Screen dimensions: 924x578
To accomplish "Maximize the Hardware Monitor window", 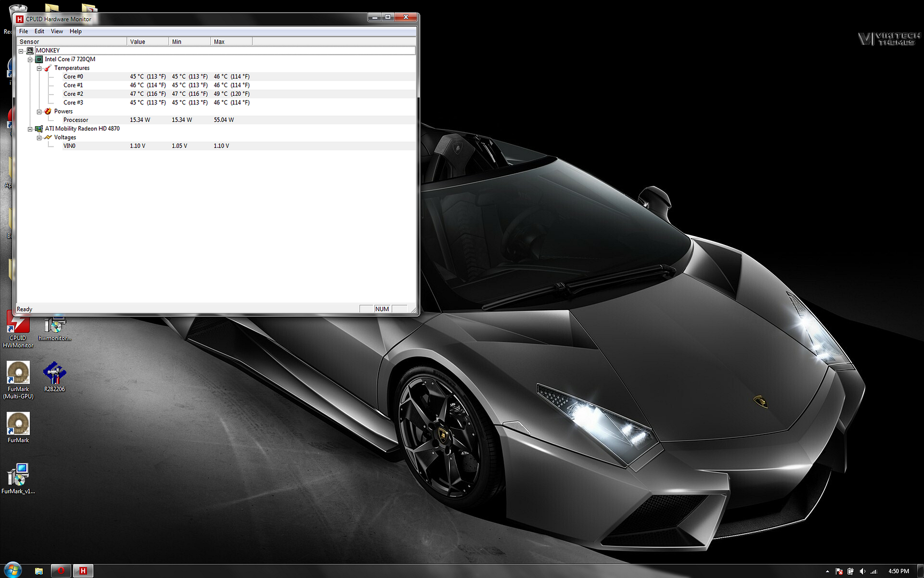I will point(388,17).
